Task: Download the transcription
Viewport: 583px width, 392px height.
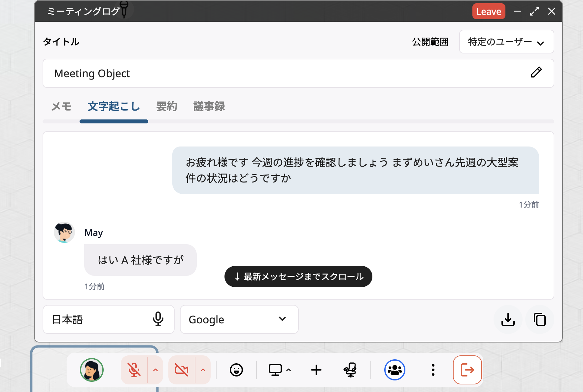Action: [508, 319]
